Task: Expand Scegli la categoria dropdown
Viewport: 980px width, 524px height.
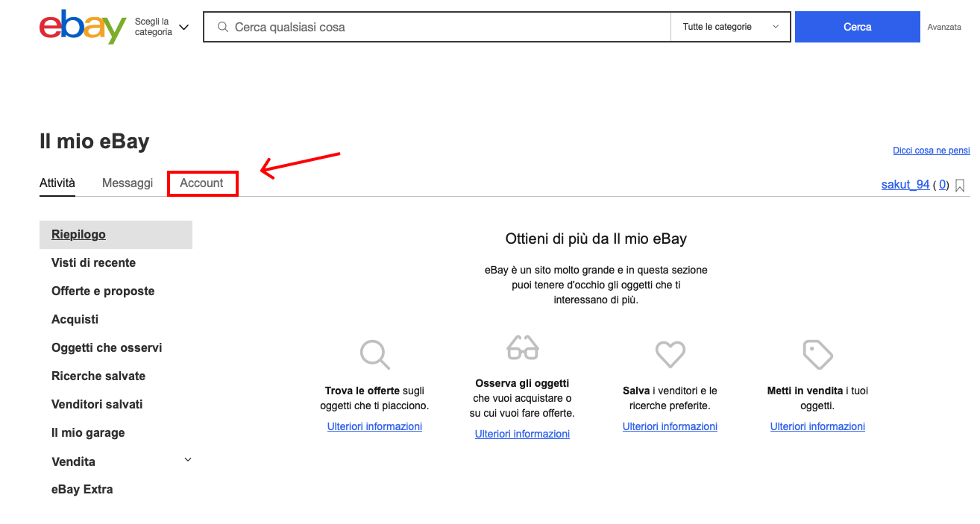Action: click(162, 27)
